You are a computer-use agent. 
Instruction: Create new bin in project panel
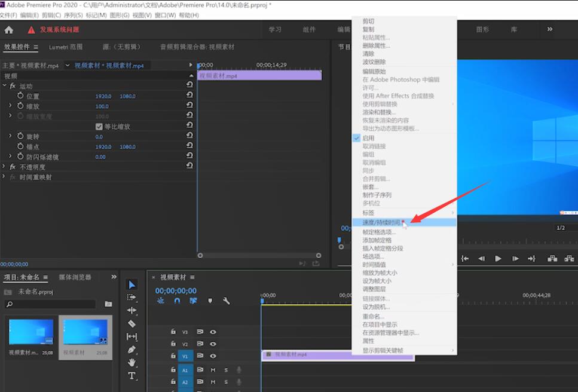pos(108,304)
